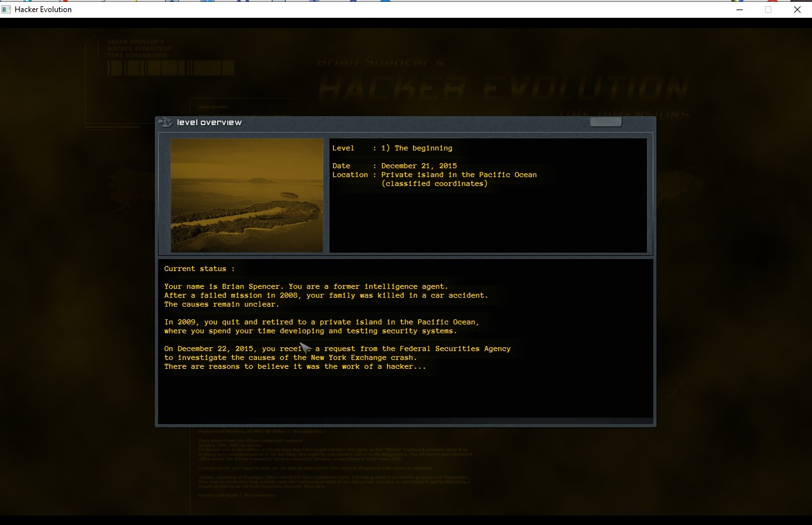Image resolution: width=812 pixels, height=525 pixels.
Task: Click the 'Level : 1) The beginning' line
Action: click(x=392, y=148)
